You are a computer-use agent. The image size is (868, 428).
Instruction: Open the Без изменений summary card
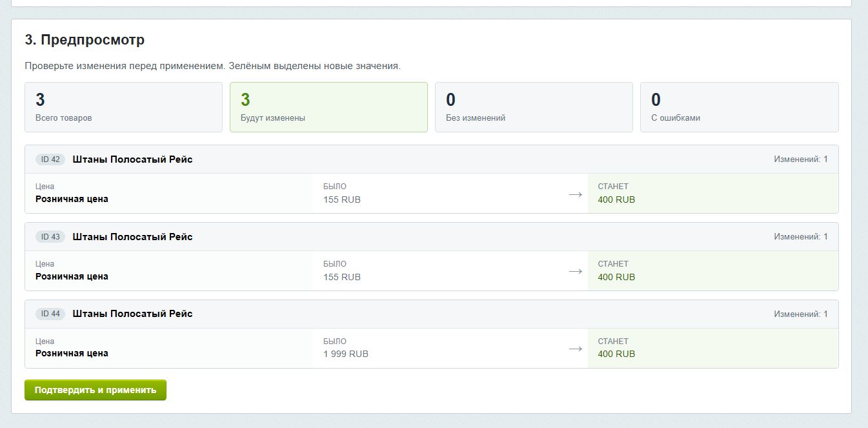click(x=534, y=107)
